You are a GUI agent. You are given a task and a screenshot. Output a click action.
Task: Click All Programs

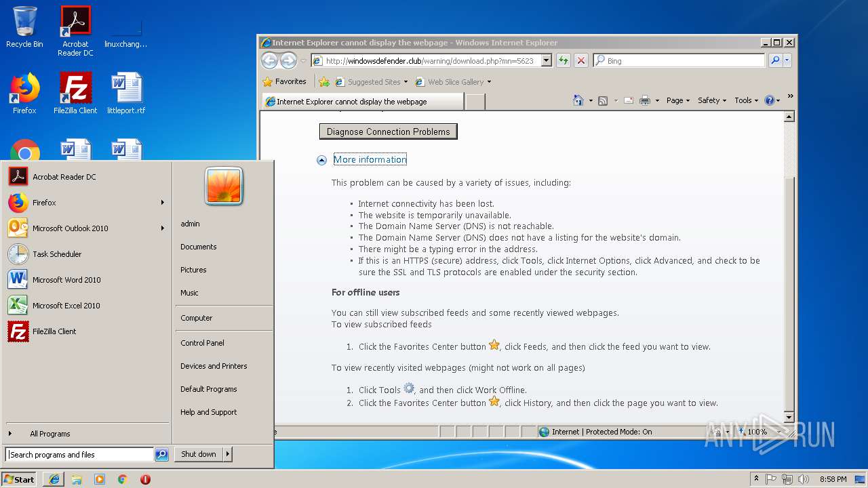[50, 434]
